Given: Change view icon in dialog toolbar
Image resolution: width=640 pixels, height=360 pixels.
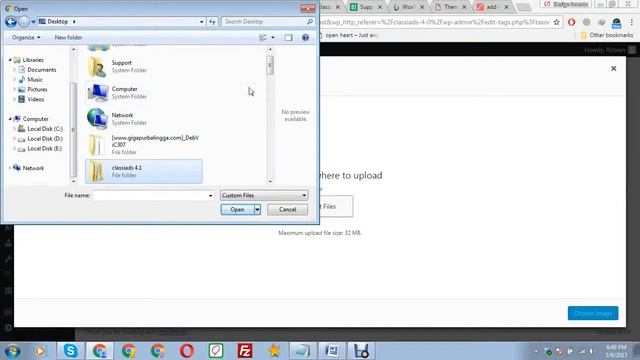Looking at the screenshot, I should 263,38.
